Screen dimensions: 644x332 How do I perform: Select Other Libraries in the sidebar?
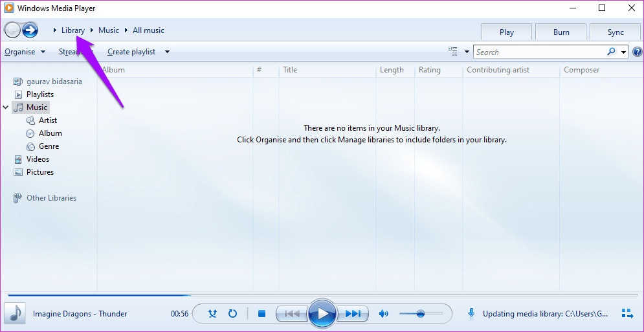(x=51, y=198)
